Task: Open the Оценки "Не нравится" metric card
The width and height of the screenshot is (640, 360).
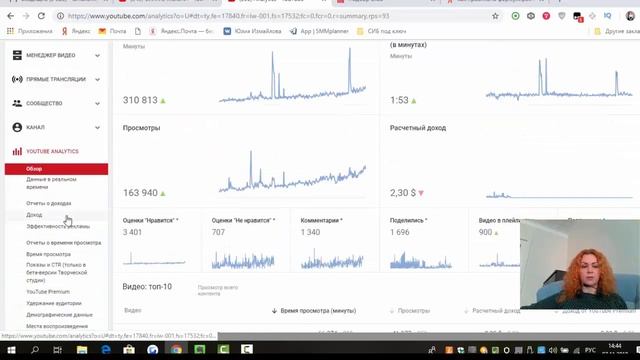Action: click(246, 241)
